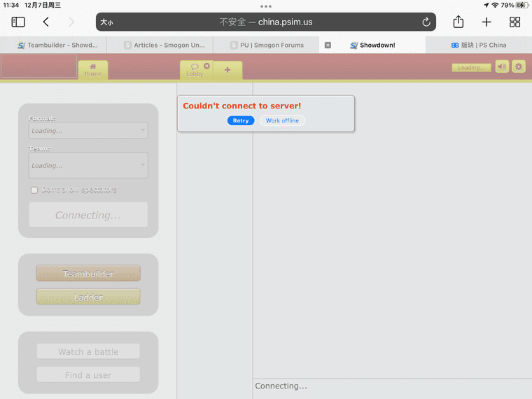Screen dimensions: 532x399
Task: Open Showdown options gear menu
Action: (x=518, y=66)
